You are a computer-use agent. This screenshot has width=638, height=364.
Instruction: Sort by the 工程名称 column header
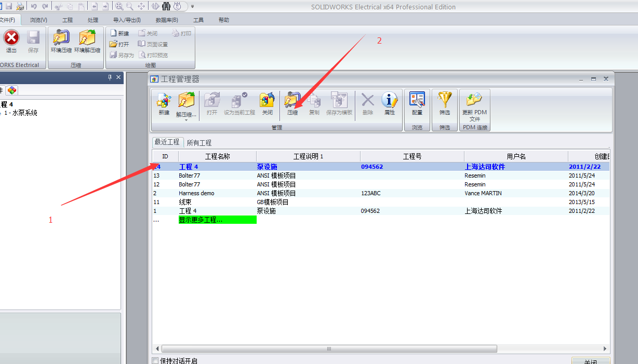217,156
